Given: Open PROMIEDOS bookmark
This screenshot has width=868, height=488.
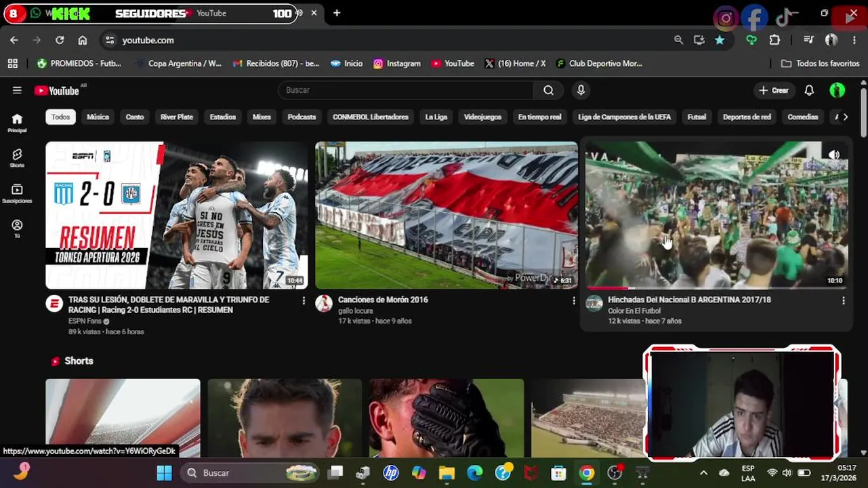Looking at the screenshot, I should (x=79, y=63).
